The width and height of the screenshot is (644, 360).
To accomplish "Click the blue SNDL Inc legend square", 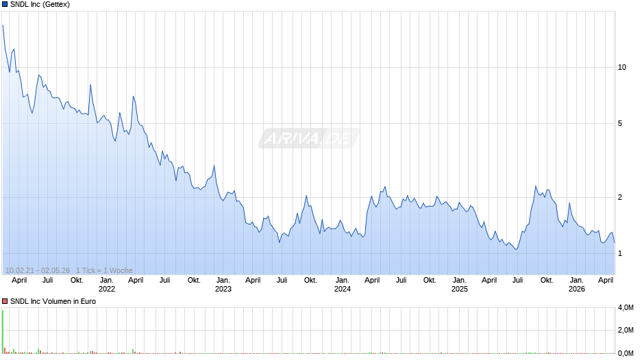I will [5, 5].
